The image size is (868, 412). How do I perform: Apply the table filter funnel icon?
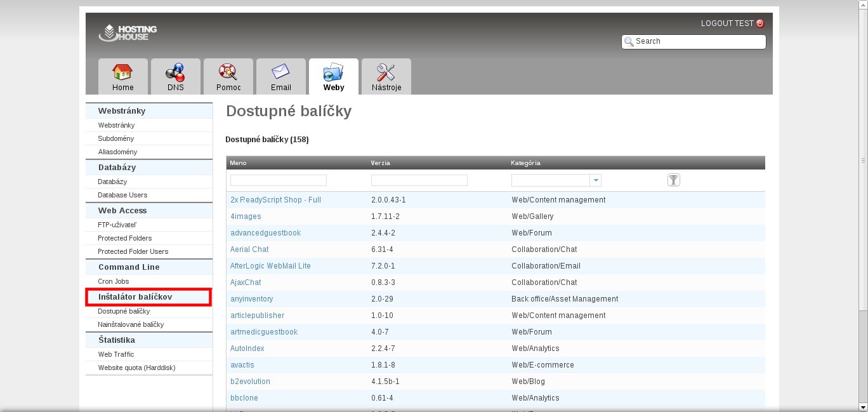coord(673,180)
